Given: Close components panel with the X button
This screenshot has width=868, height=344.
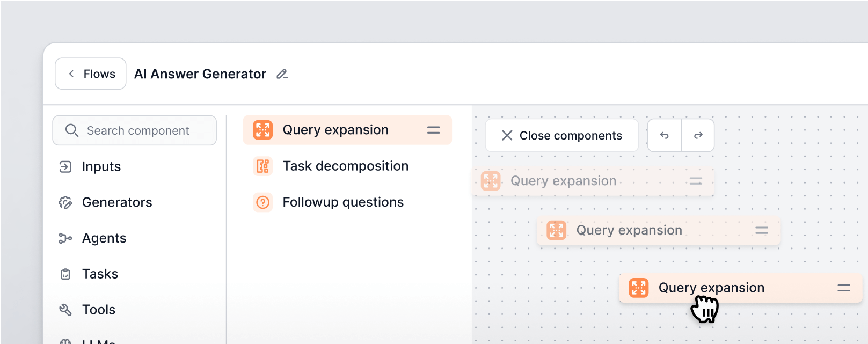Looking at the screenshot, I should [x=506, y=135].
